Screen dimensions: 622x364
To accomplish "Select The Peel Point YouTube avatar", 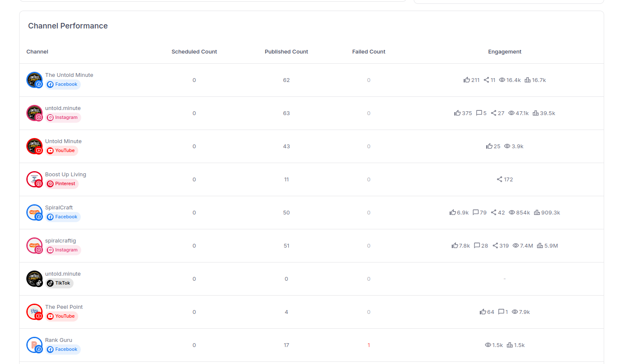I will [34, 312].
